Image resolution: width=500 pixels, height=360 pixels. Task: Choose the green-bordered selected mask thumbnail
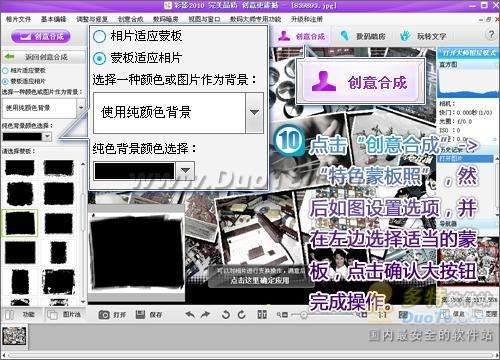click(x=20, y=223)
